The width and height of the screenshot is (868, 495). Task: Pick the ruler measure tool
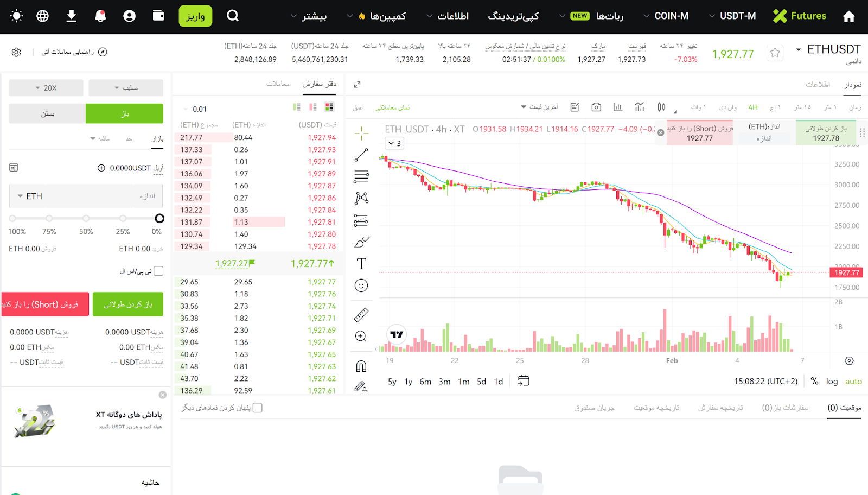(361, 315)
